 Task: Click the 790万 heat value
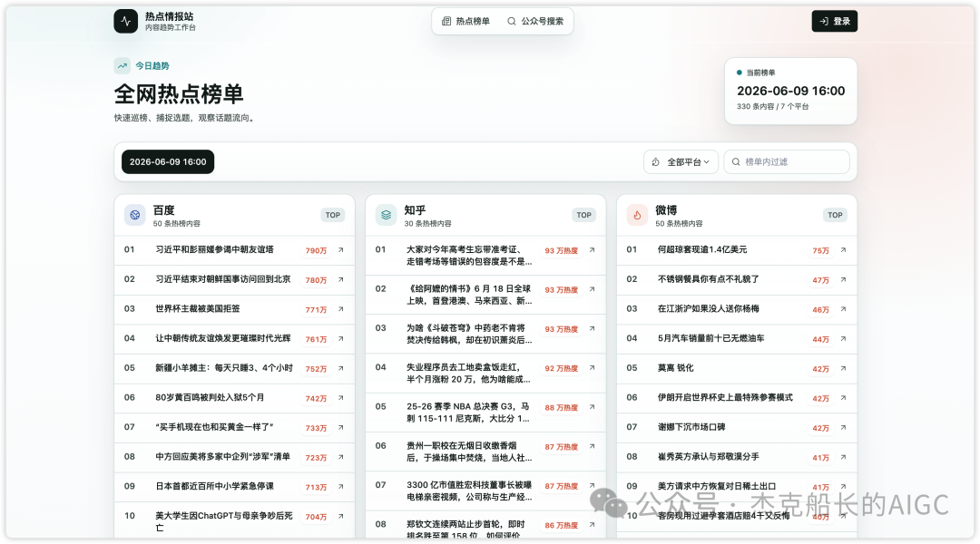coord(317,250)
